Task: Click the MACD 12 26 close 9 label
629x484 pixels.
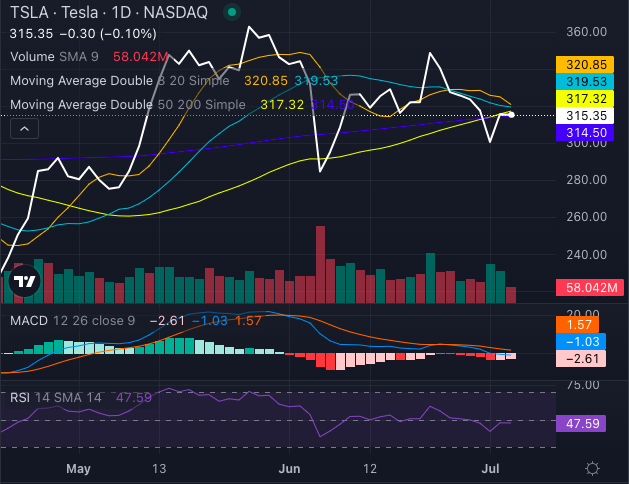Action: tap(72, 321)
